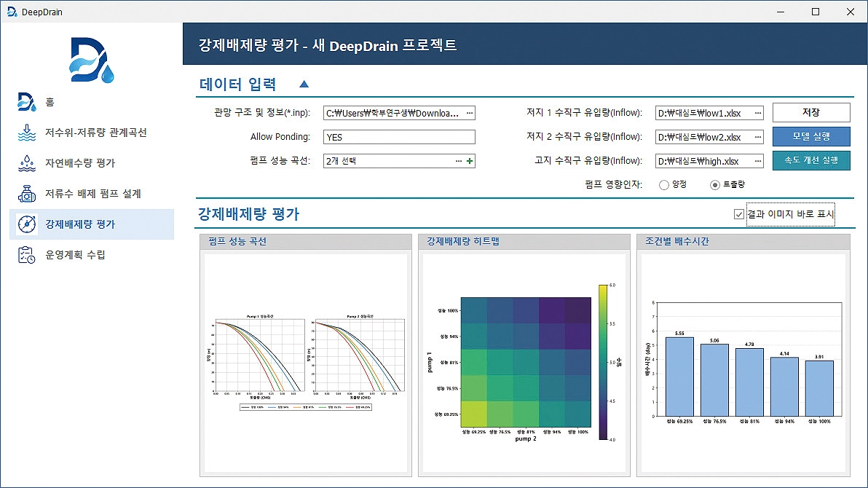The width and height of the screenshot is (868, 488).
Task: Open the drainage time bar chart
Action: click(x=743, y=363)
